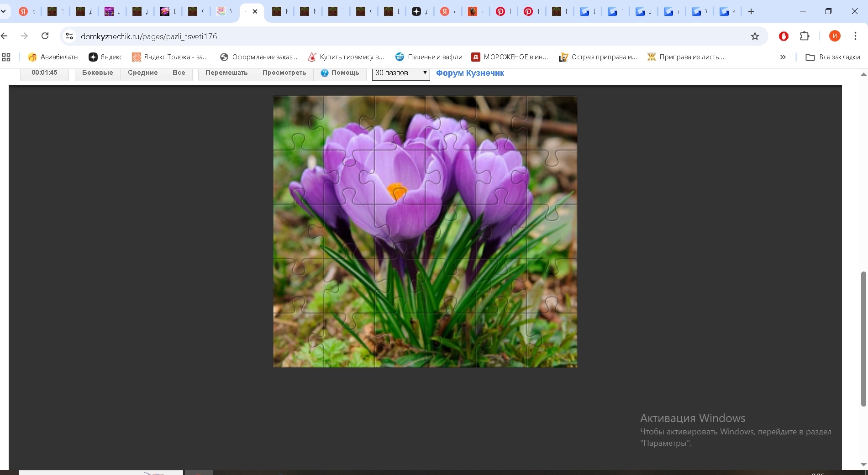Open the Оформление заказ... bookmark
Viewport: 868px width, 475px height.
[258, 57]
